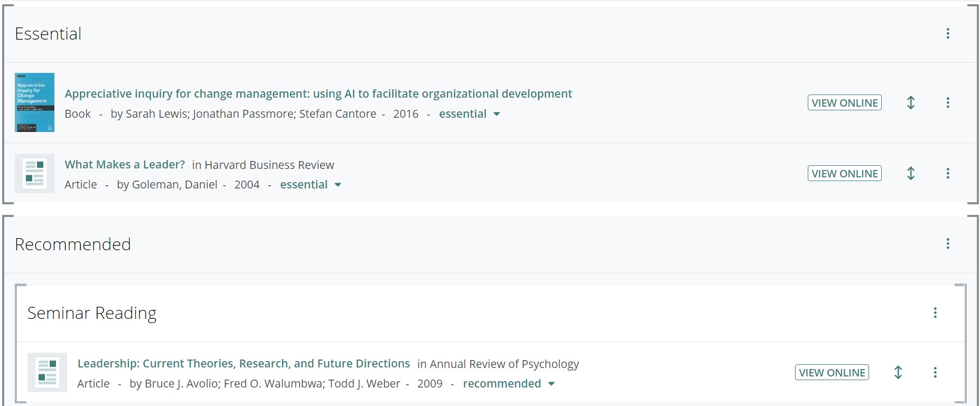Open options menu for Recommended section
Image resolution: width=980 pixels, height=406 pixels.
pos(948,243)
